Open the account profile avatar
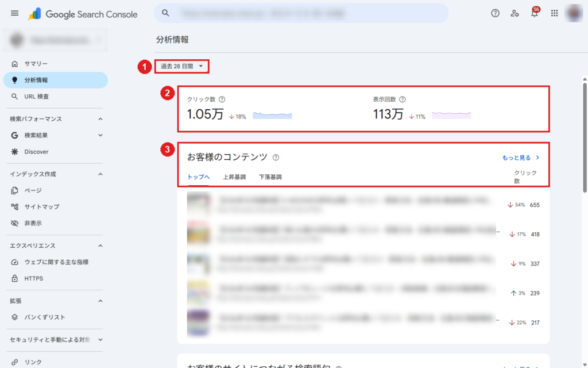 pos(574,13)
